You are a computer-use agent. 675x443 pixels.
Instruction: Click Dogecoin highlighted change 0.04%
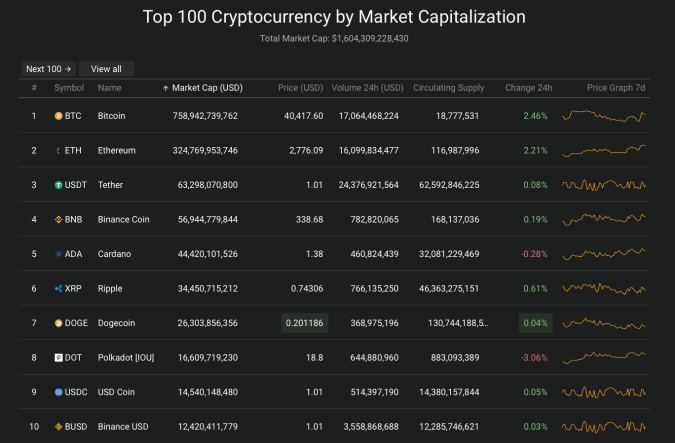[x=536, y=323]
